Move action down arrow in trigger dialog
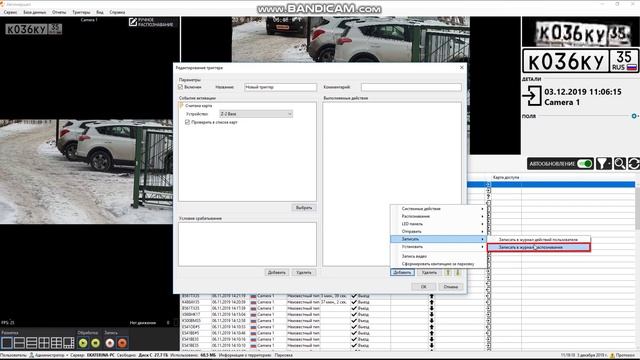 [x=458, y=272]
